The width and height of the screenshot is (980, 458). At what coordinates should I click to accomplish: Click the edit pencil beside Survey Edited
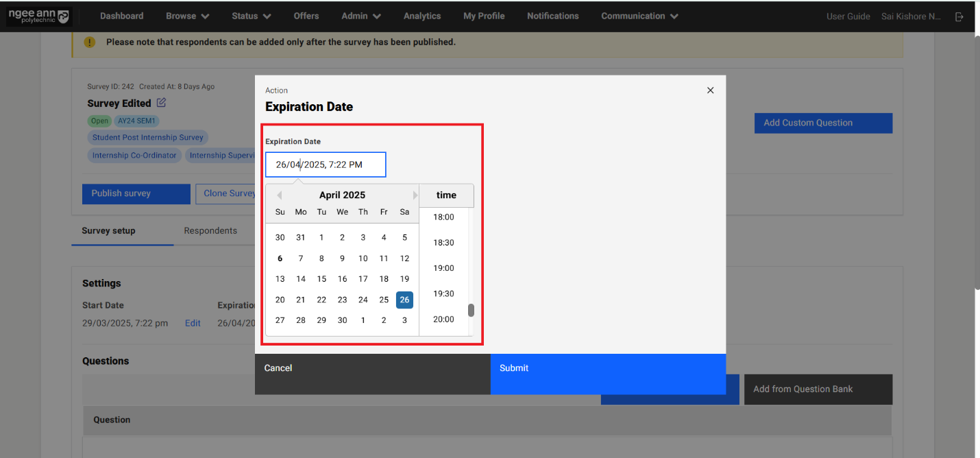click(x=161, y=103)
